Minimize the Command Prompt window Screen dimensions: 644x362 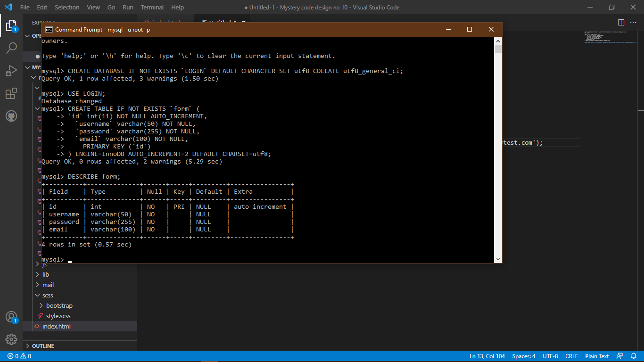click(448, 29)
